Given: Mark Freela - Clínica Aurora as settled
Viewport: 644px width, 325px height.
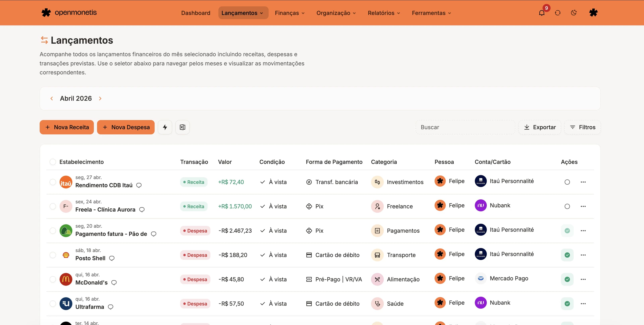Looking at the screenshot, I should (x=567, y=206).
